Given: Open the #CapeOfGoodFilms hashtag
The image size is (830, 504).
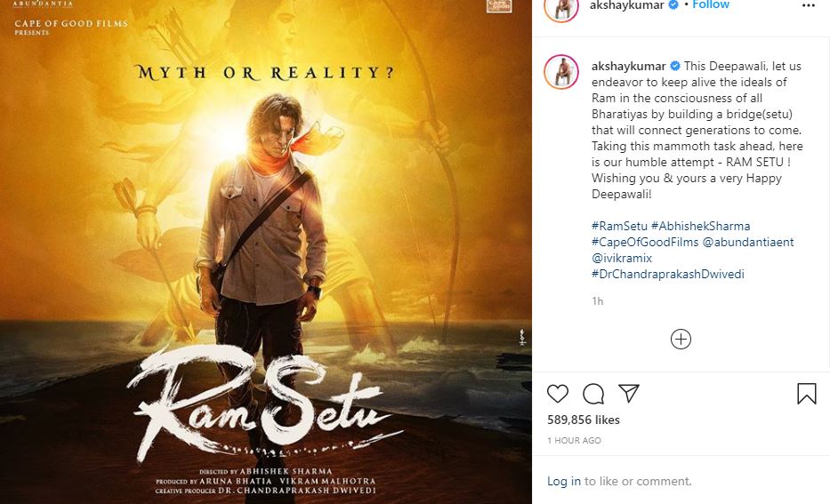Looking at the screenshot, I should pyautogui.click(x=645, y=242).
